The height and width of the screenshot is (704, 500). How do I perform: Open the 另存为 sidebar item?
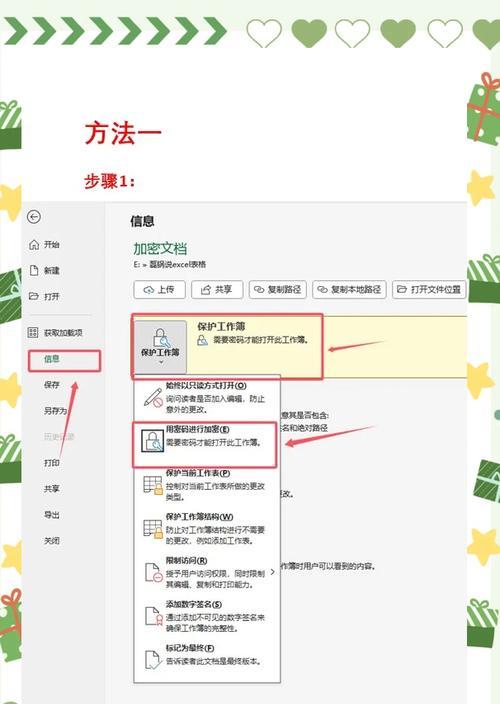[x=55, y=411]
